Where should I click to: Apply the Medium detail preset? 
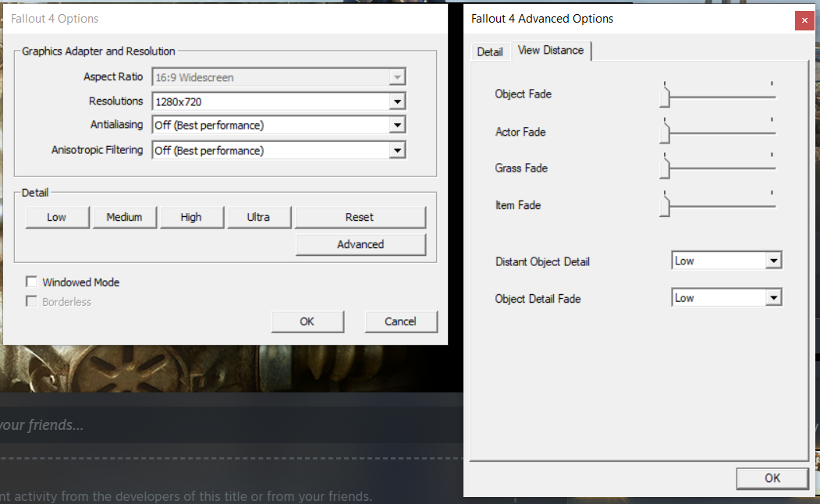(x=125, y=217)
